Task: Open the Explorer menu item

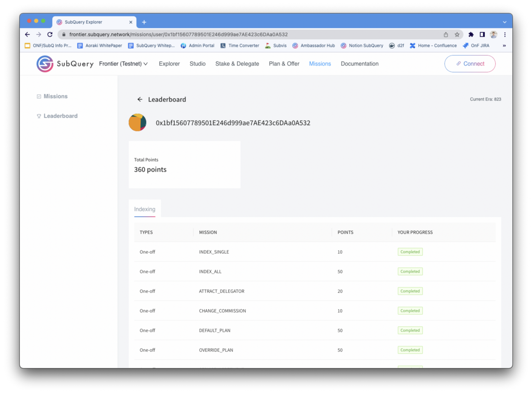Action: tap(169, 64)
